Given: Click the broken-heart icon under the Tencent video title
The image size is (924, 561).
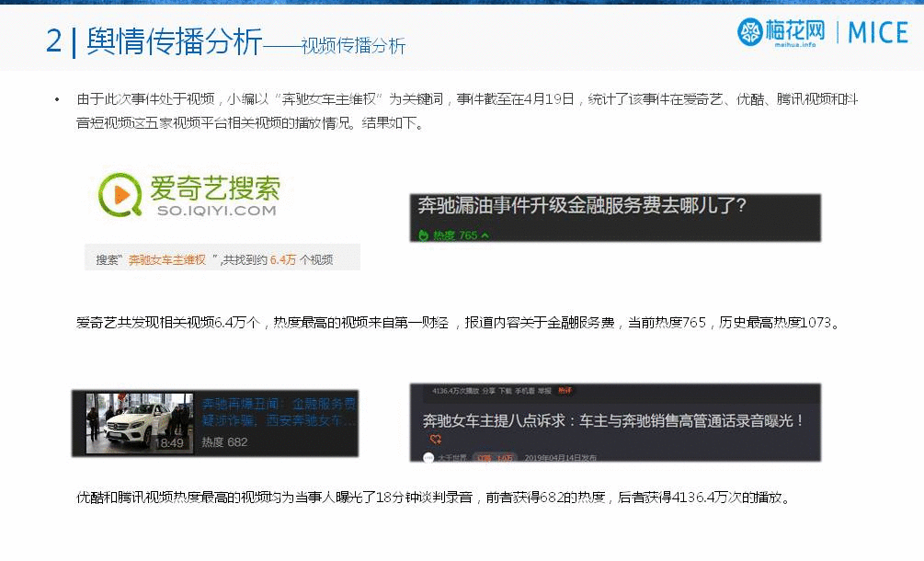Looking at the screenshot, I should [436, 440].
